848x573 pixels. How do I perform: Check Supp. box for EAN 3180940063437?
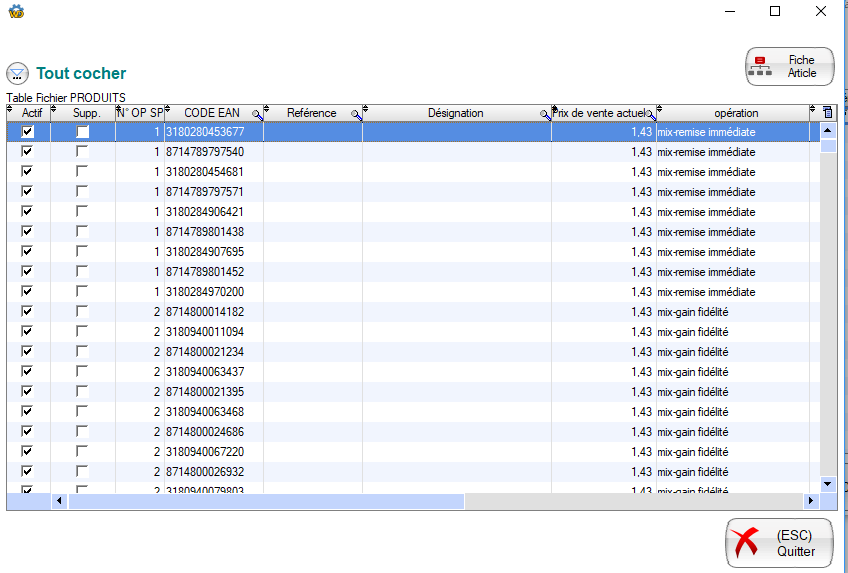(x=82, y=372)
